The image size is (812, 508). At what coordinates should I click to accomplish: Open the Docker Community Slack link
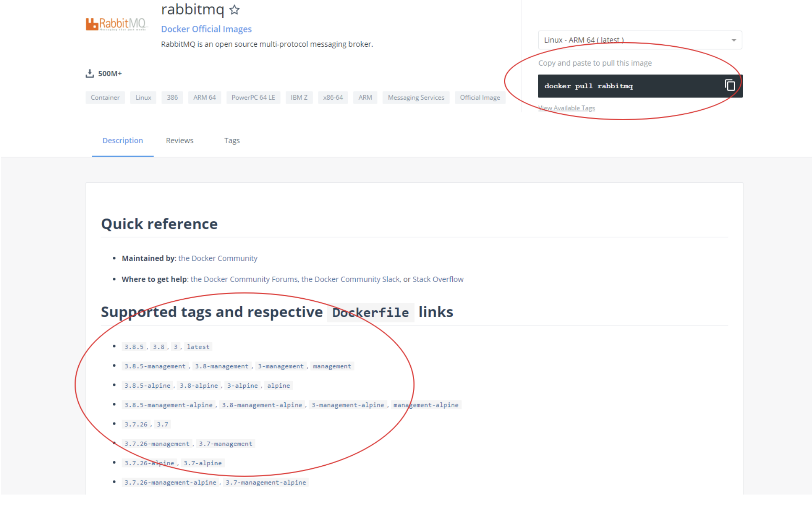tap(350, 279)
